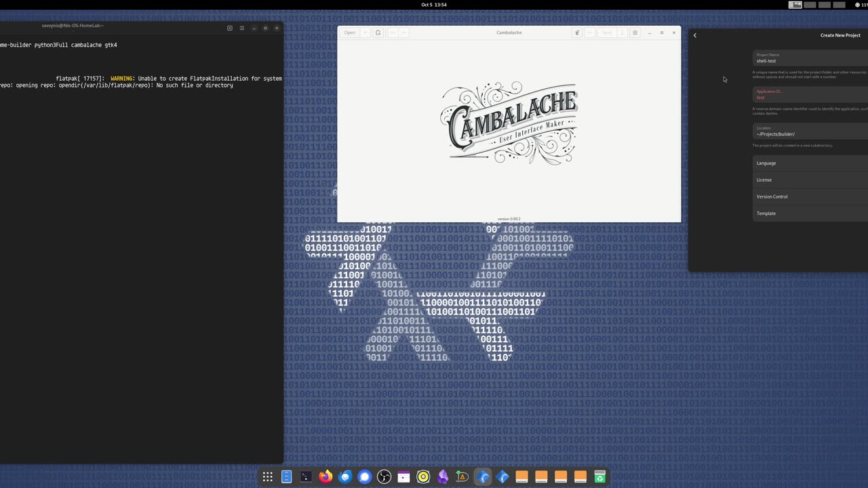Click the redo arrow in Cambalache header

point(403,33)
